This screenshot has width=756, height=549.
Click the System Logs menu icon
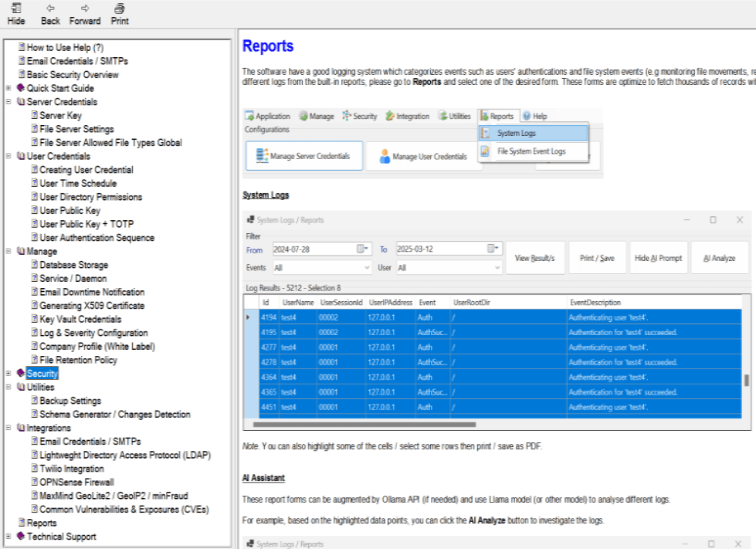click(486, 133)
